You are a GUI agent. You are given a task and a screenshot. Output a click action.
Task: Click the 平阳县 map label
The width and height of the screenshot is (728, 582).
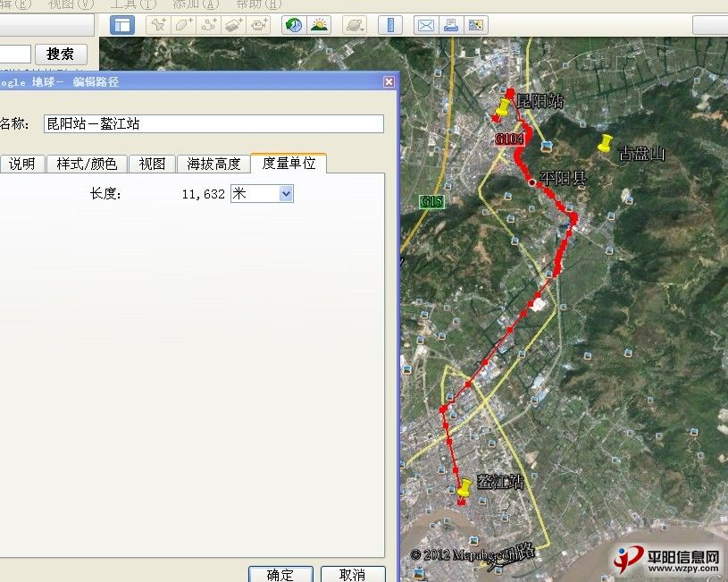563,178
